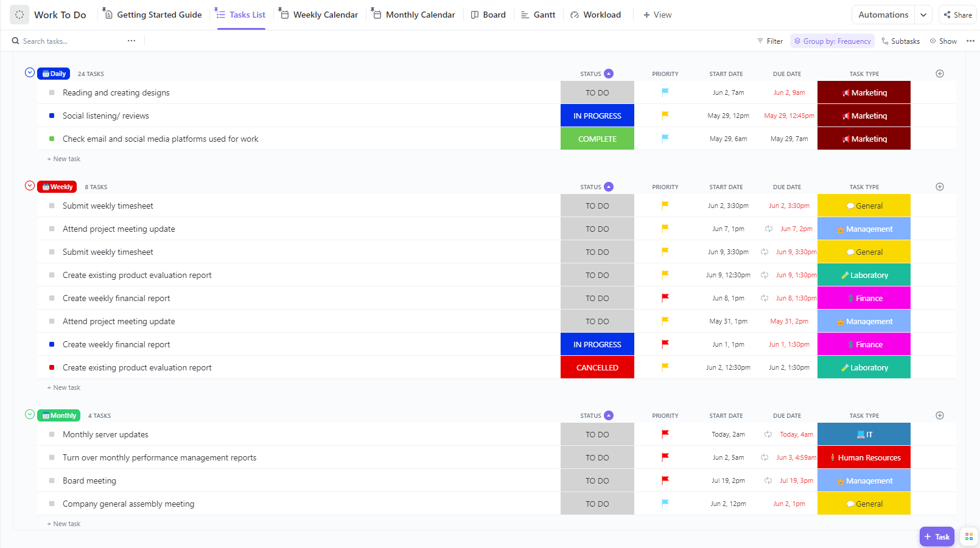This screenshot has width=980, height=548.
Task: Expand the Automations dropdown arrow
Action: [x=924, y=15]
